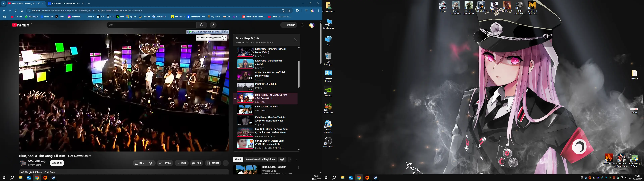Viewport: 644px width, 181px height.
Task: Expand the description showing 4,2 Mn görüntüleme
Action: [x=124, y=172]
